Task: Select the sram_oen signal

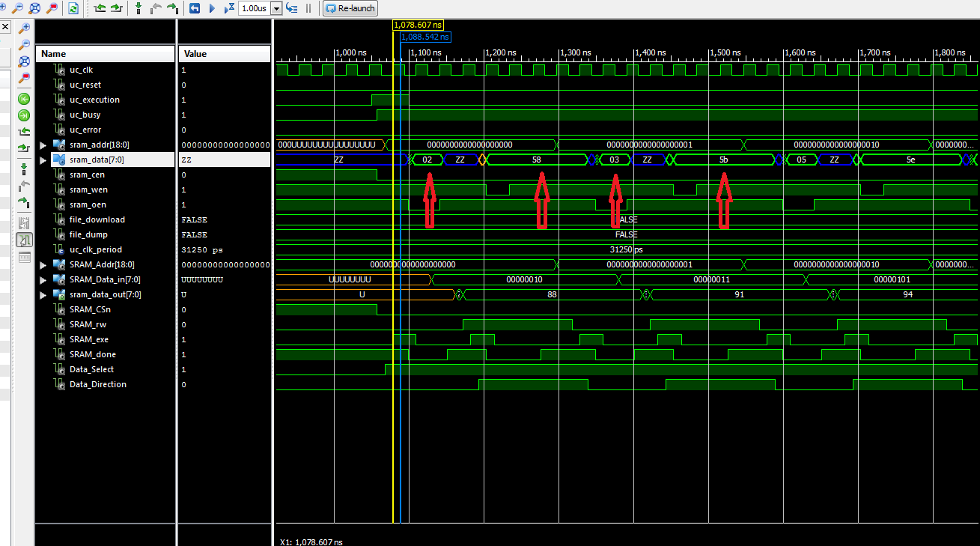Action: 88,204
